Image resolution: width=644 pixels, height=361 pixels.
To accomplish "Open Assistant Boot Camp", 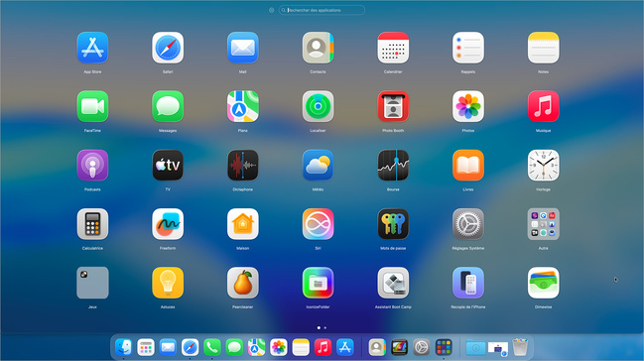I will click(x=393, y=283).
